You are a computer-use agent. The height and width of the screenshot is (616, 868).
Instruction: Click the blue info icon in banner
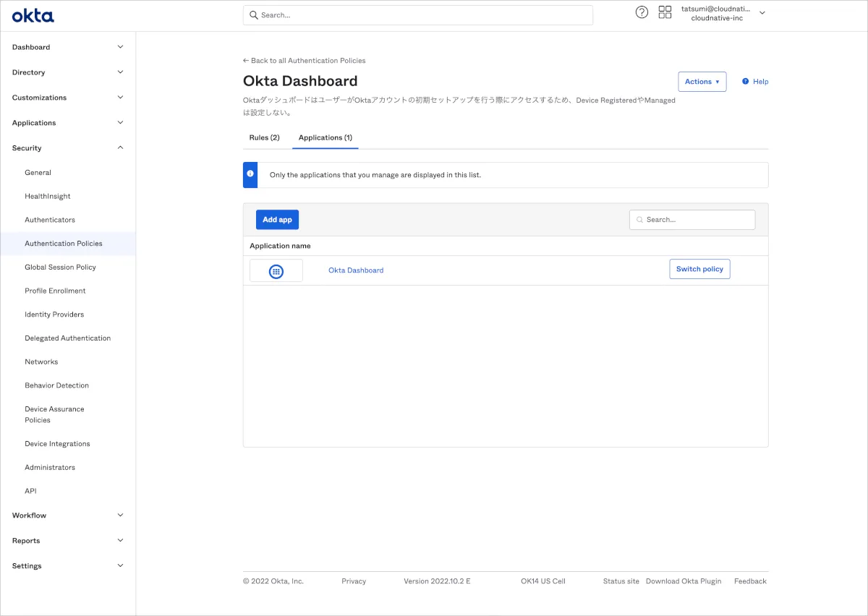(250, 175)
